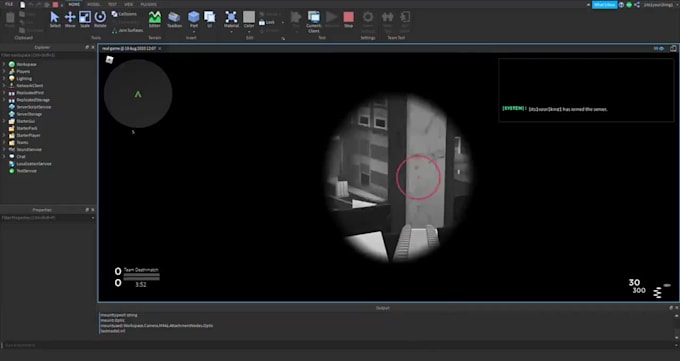Click the Workspace globe icon in Explorer
This screenshot has width=680, height=361.
click(x=12, y=64)
